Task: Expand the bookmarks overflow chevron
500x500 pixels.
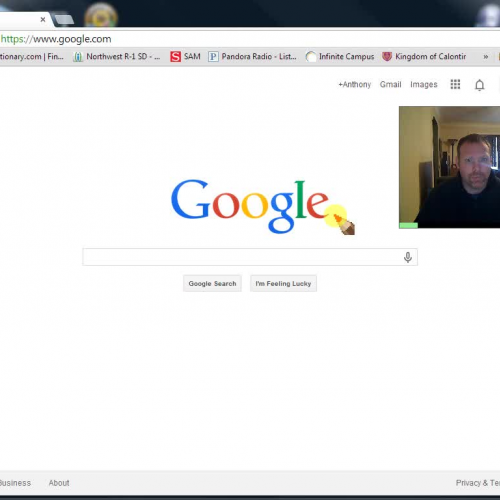Action: pos(486,57)
